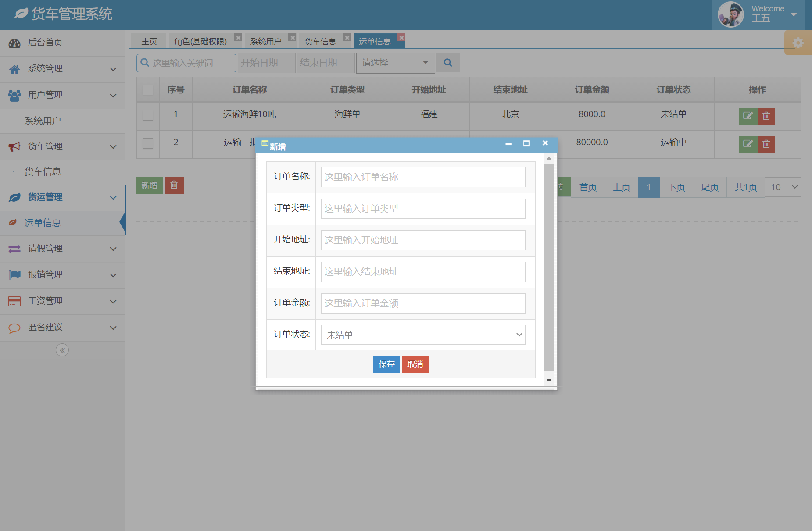Click the 报销管理 flag icon

point(14,274)
